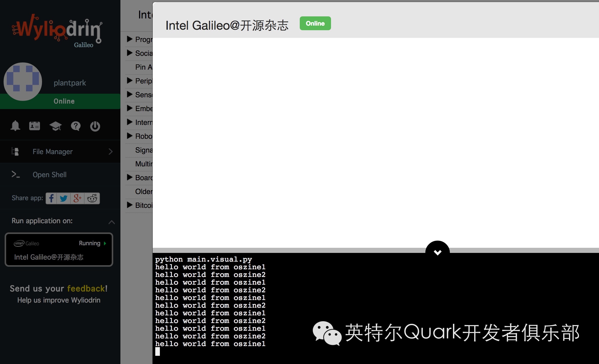Click the power logout icon
The width and height of the screenshot is (599, 364).
coord(95,126)
